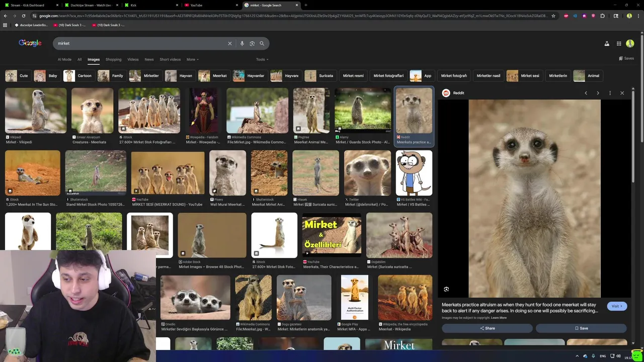The width and height of the screenshot is (644, 362).
Task: Go to next image in preview panel
Action: click(x=598, y=93)
